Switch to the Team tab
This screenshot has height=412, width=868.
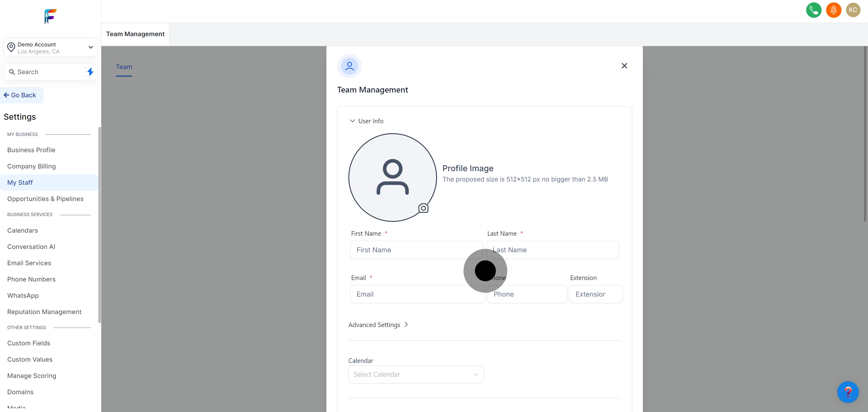coord(124,67)
